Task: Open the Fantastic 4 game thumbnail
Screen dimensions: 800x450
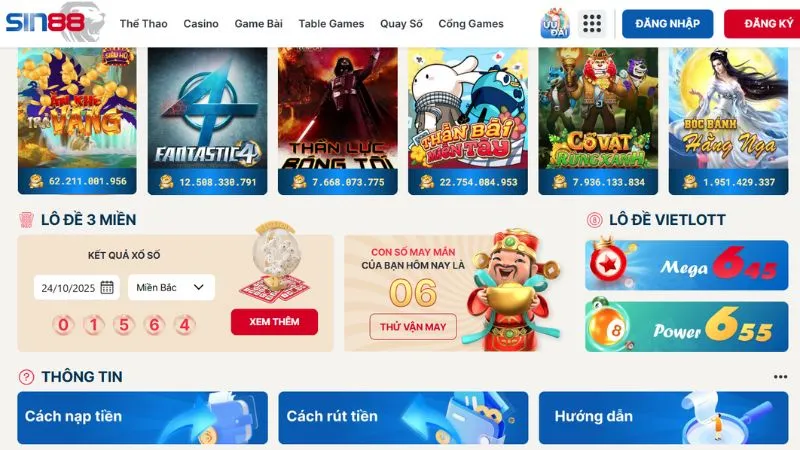Action: click(207, 121)
